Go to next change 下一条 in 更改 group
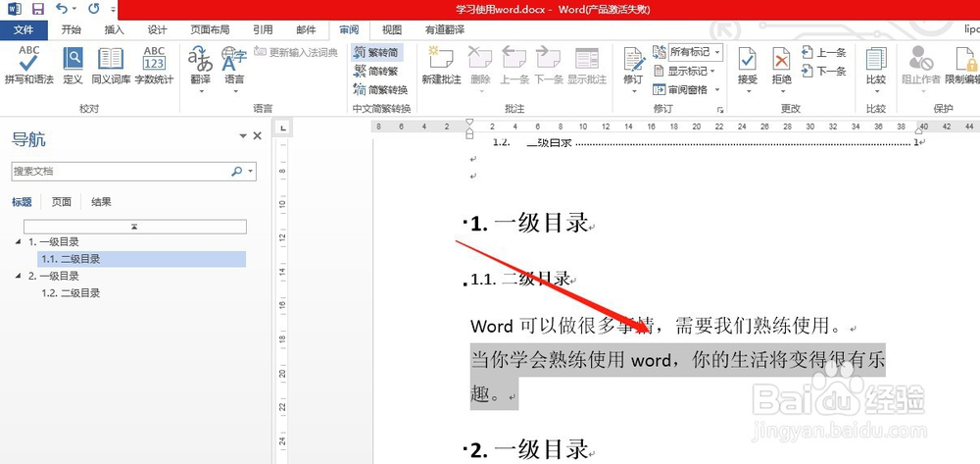This screenshot has width=980, height=464. pos(824,72)
